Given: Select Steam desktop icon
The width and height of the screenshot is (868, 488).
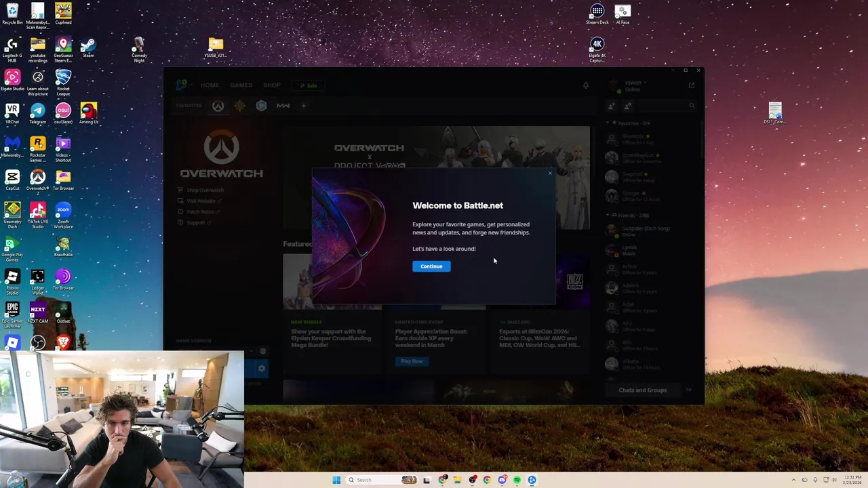Looking at the screenshot, I should 88,47.
